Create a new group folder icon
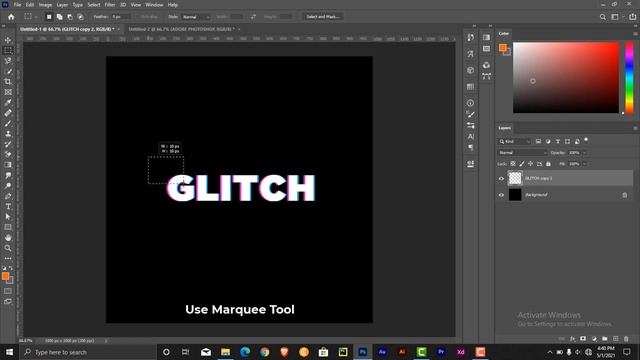 [604, 339]
